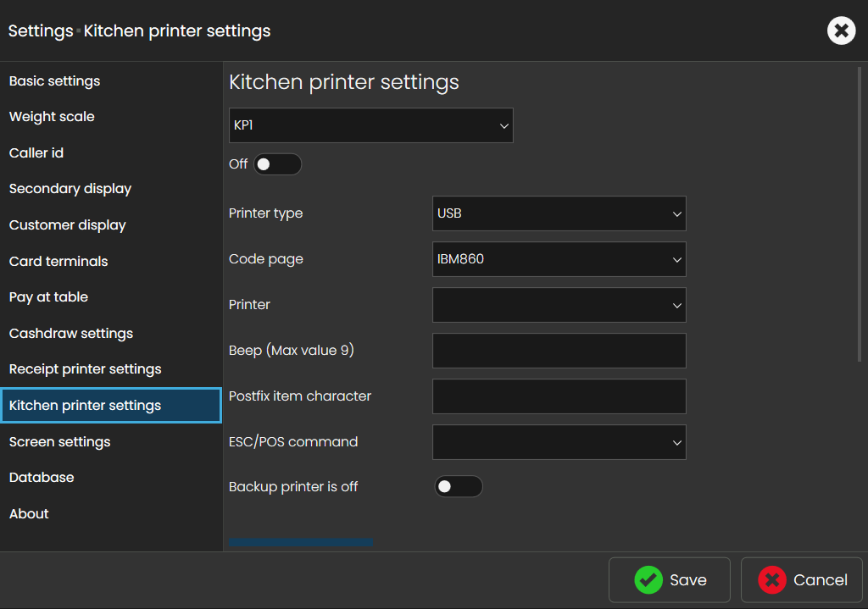Open Weight scale settings
Image resolution: width=868 pixels, height=609 pixels.
pos(52,117)
